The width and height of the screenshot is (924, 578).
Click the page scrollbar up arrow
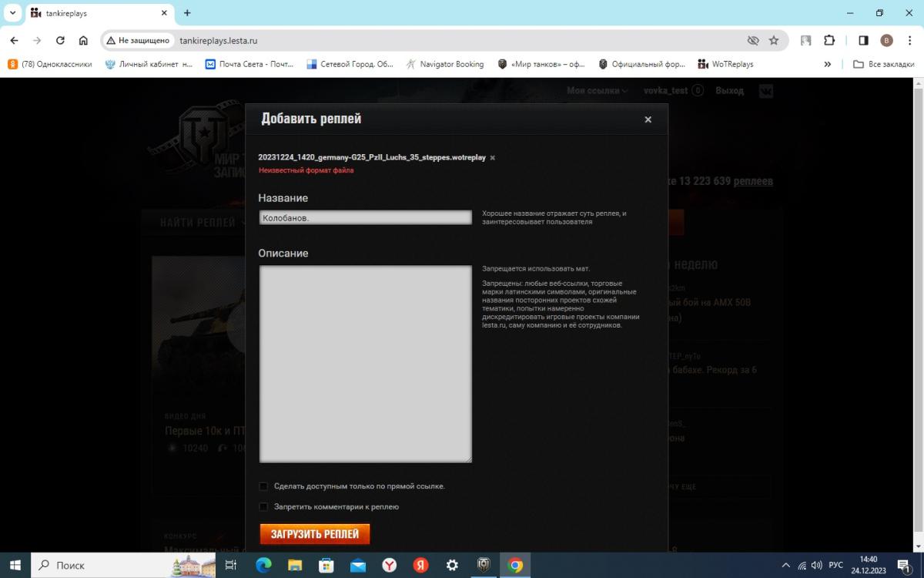(x=918, y=83)
